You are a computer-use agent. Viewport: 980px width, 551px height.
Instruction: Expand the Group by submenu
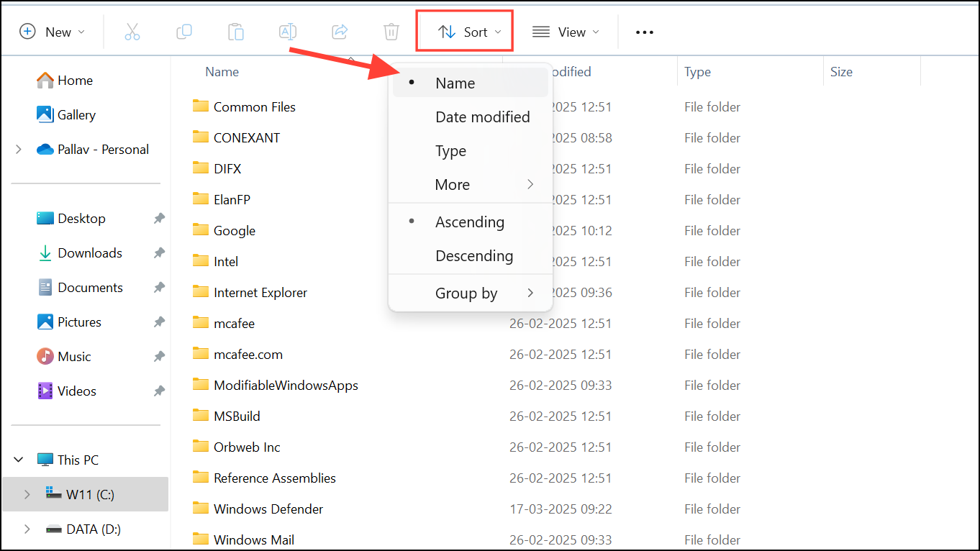pos(466,293)
